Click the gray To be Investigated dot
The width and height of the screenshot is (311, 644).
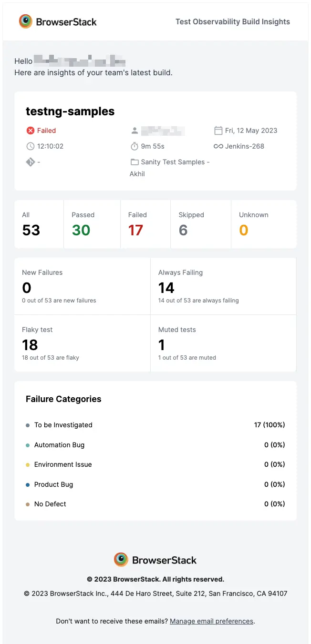click(28, 425)
